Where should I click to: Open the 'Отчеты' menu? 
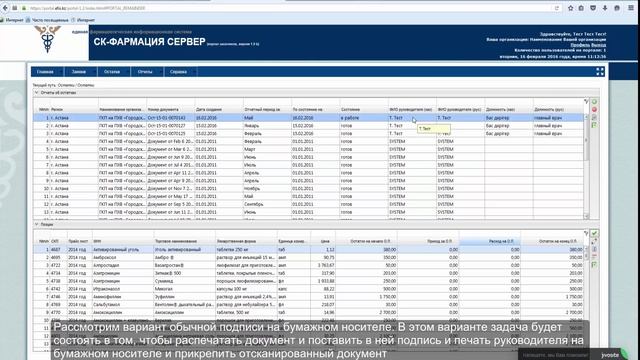145,72
